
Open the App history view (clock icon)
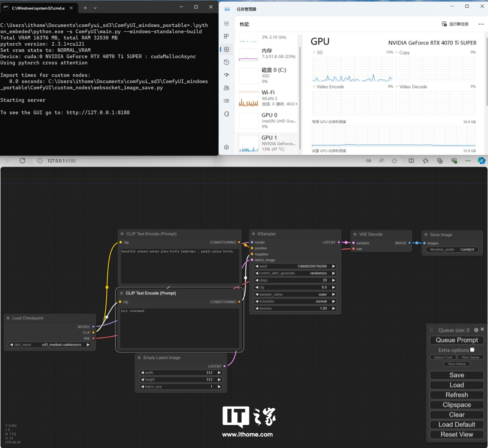coord(226,62)
